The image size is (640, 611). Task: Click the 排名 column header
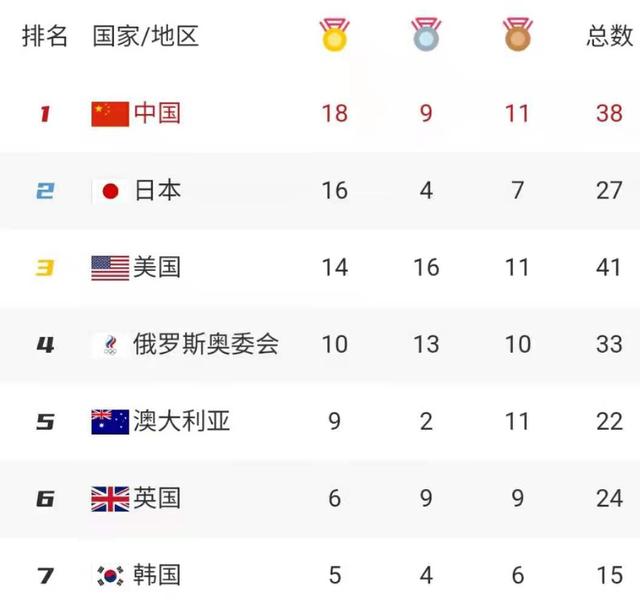pos(44,36)
